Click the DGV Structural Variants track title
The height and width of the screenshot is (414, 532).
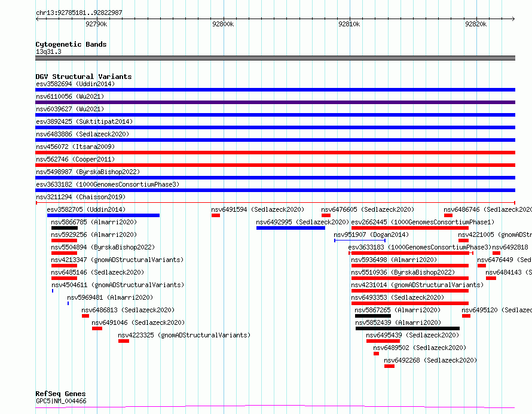coord(84,77)
